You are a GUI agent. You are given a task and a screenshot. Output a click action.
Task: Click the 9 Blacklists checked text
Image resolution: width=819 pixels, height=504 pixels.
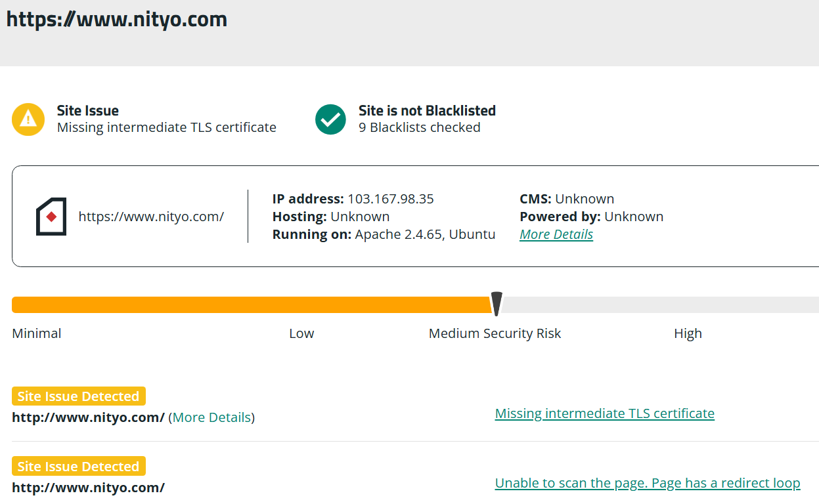tap(419, 127)
